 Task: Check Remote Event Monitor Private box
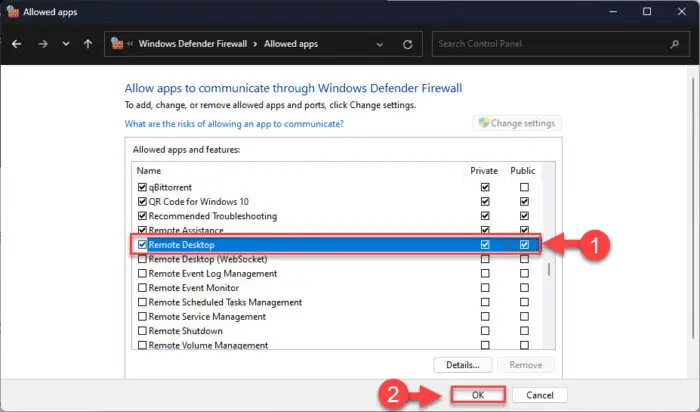tap(485, 287)
